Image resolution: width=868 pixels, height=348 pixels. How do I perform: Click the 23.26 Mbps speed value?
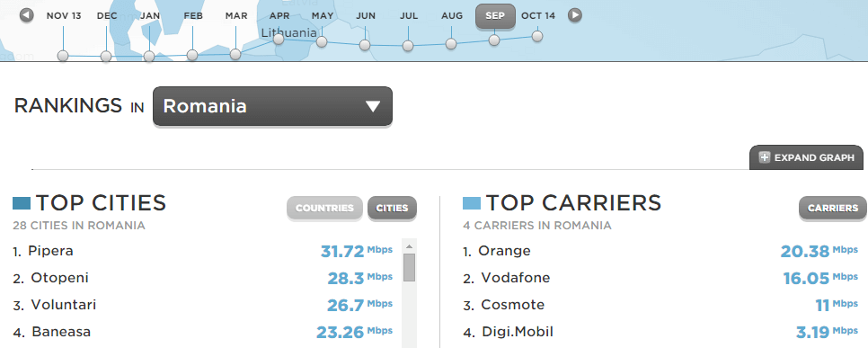pyautogui.click(x=354, y=333)
